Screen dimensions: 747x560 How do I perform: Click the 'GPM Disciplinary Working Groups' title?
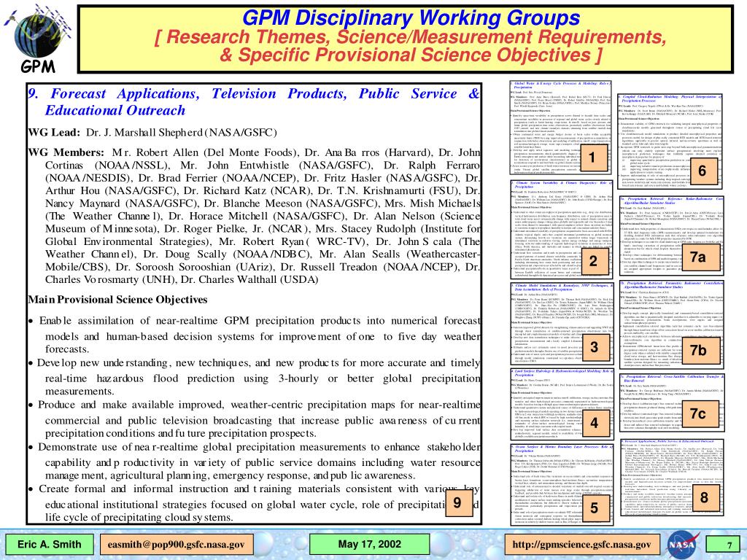(411, 18)
